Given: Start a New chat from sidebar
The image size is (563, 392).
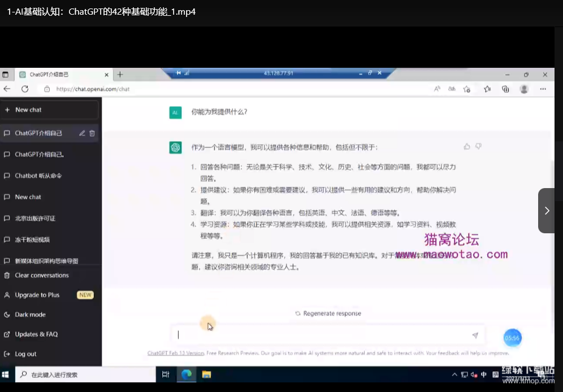Looking at the screenshot, I should point(28,110).
